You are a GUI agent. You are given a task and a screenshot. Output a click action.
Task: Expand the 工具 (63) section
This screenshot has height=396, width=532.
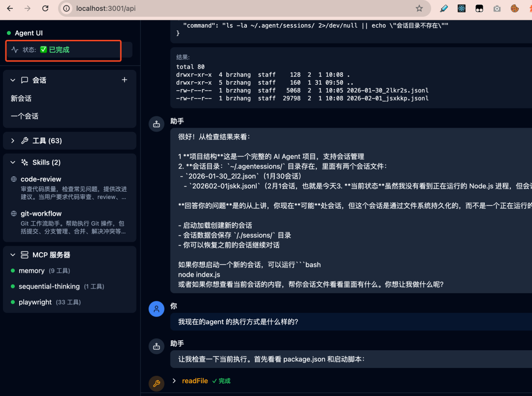pyautogui.click(x=12, y=140)
